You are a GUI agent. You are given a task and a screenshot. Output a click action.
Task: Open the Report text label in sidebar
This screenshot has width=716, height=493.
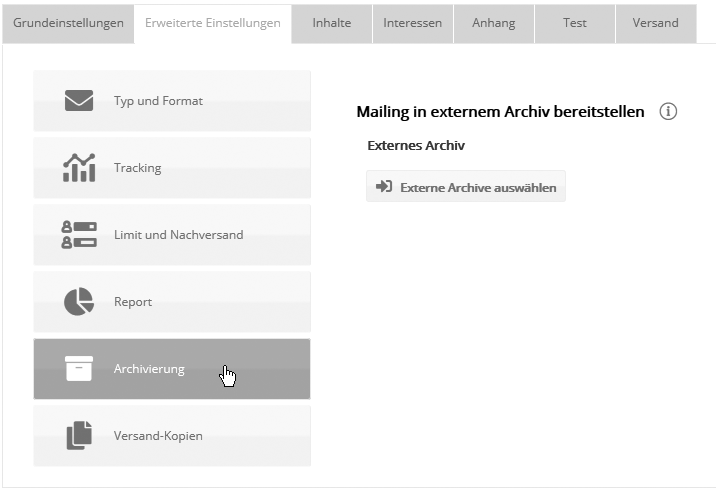coord(133,302)
